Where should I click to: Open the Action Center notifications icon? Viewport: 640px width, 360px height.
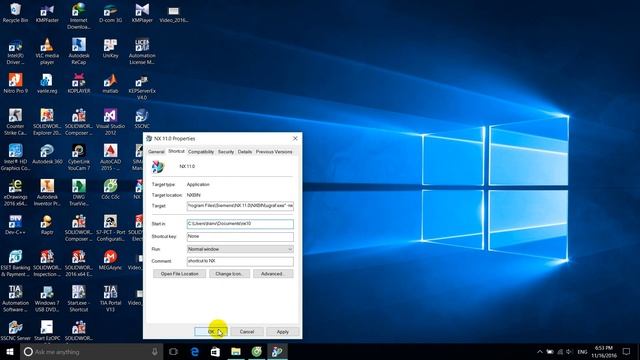tap(627, 351)
